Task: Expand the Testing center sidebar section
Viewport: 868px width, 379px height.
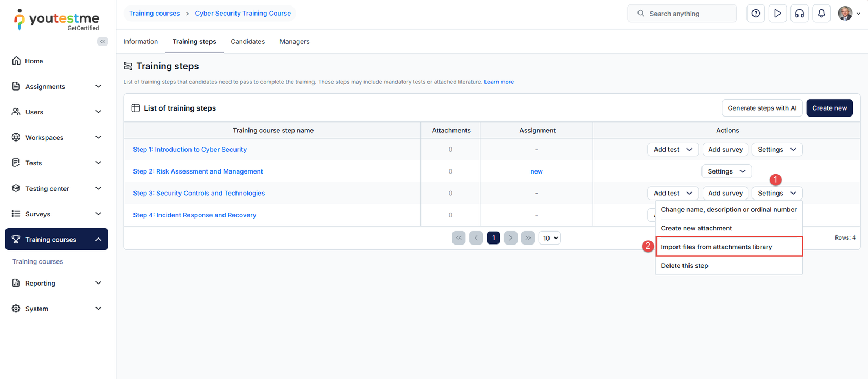Action: pos(56,189)
